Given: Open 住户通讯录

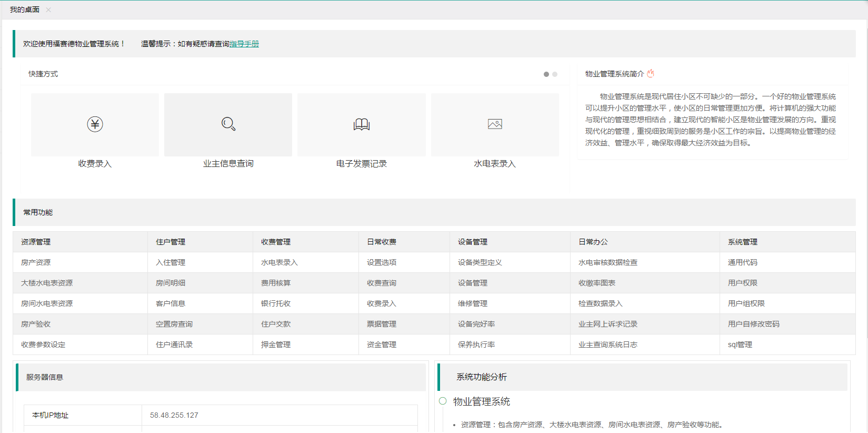Looking at the screenshot, I should coord(174,345).
